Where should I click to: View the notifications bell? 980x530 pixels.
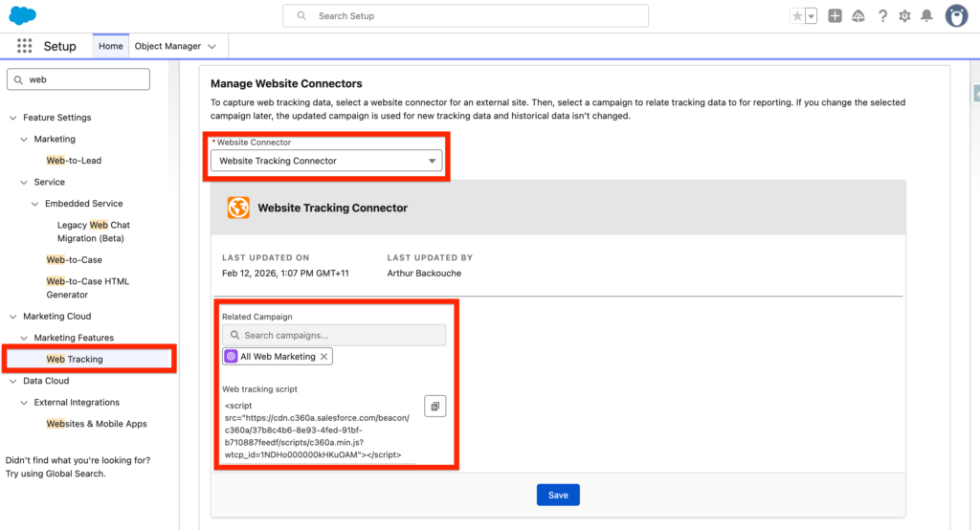click(926, 16)
